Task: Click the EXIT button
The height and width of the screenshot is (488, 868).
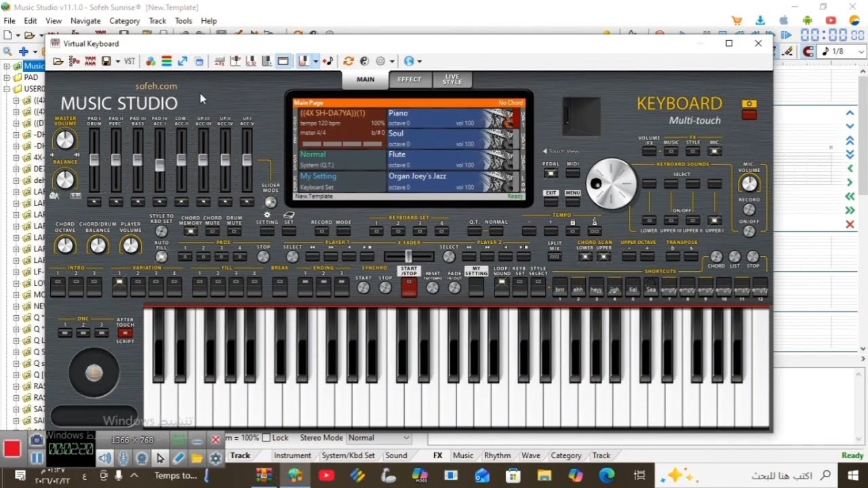Action: point(551,201)
